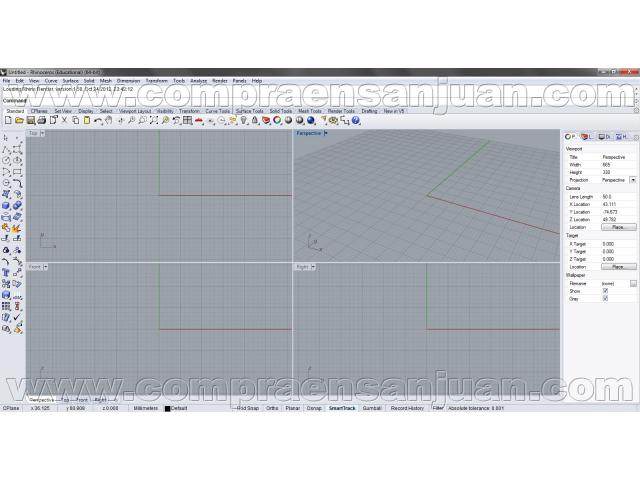
Task: Open the Analyze menu
Action: (199, 81)
